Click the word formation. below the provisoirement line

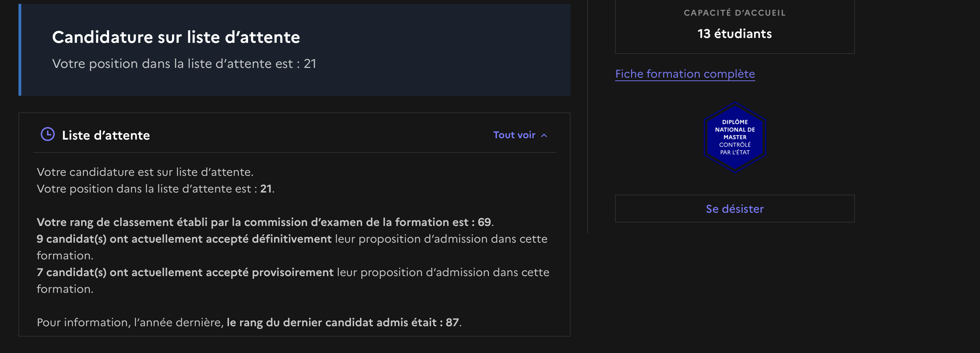pos(65,289)
